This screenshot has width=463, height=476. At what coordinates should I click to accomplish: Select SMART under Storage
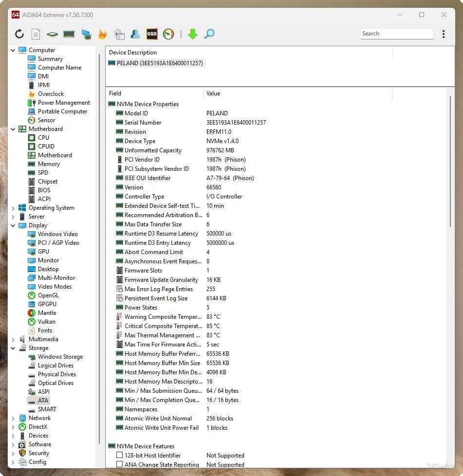point(47,409)
